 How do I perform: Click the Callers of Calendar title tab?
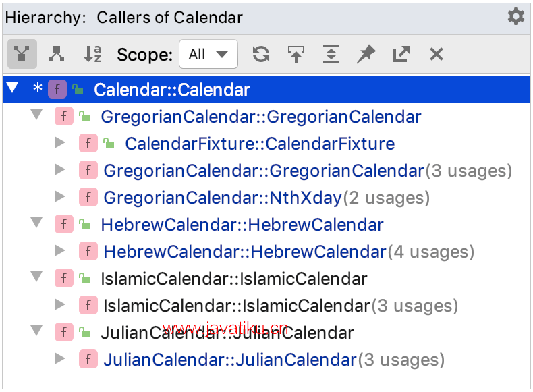[x=169, y=18]
